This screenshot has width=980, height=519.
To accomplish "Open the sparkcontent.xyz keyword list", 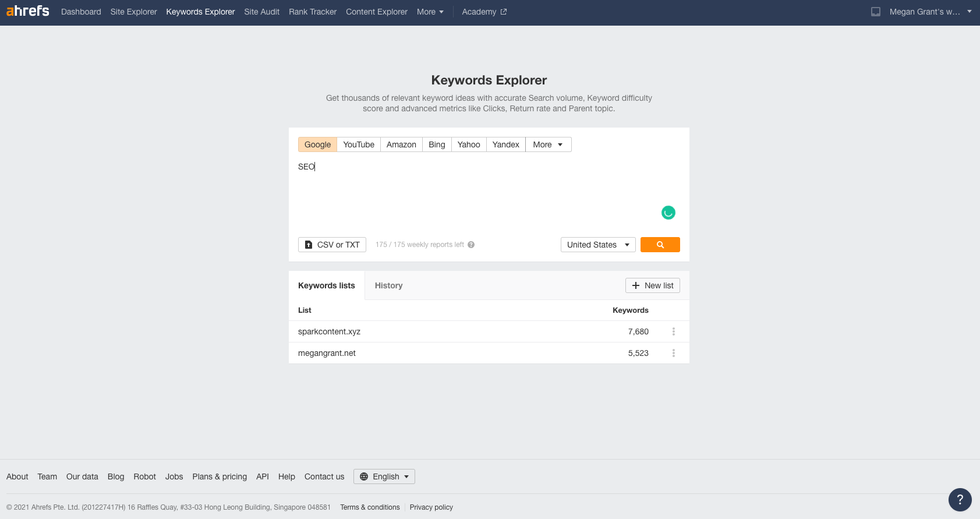I will pyautogui.click(x=329, y=331).
